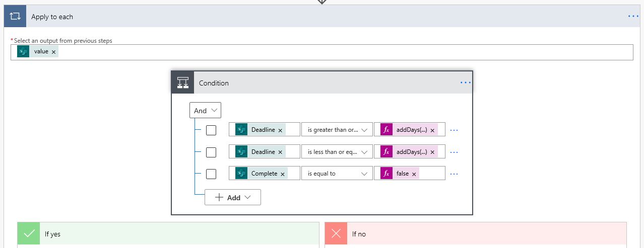Open options menu for first Deadline row
The width and height of the screenshot is (644, 248).
click(x=454, y=130)
